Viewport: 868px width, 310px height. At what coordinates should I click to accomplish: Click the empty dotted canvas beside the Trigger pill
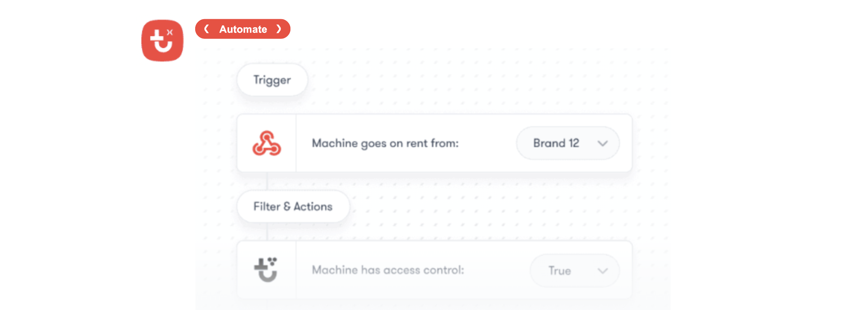[438, 81]
